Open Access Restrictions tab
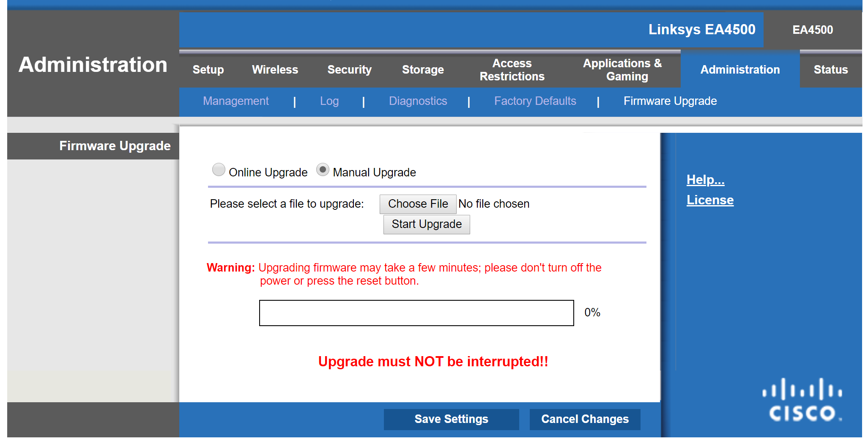868x442 pixels. coord(512,70)
